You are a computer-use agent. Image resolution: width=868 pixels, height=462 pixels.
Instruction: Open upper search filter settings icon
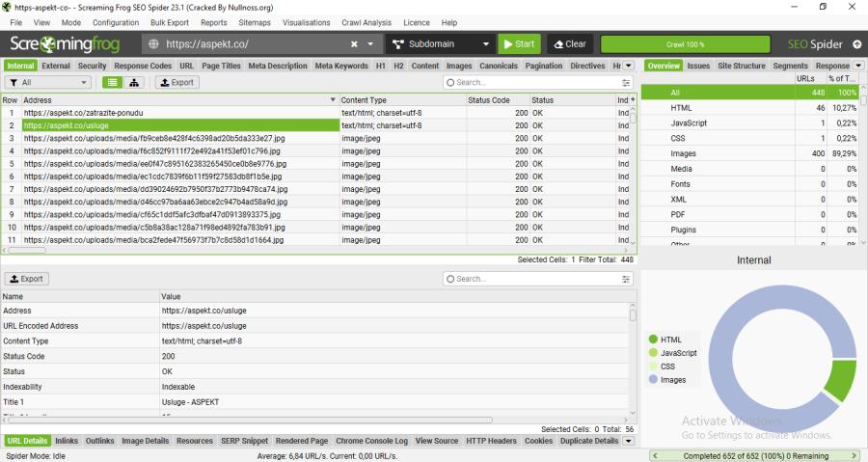(x=626, y=82)
